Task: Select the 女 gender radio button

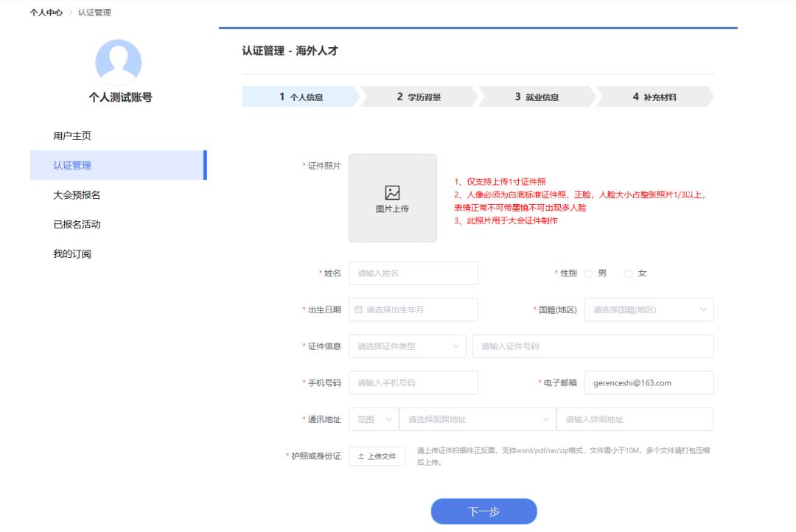Action: pos(629,273)
